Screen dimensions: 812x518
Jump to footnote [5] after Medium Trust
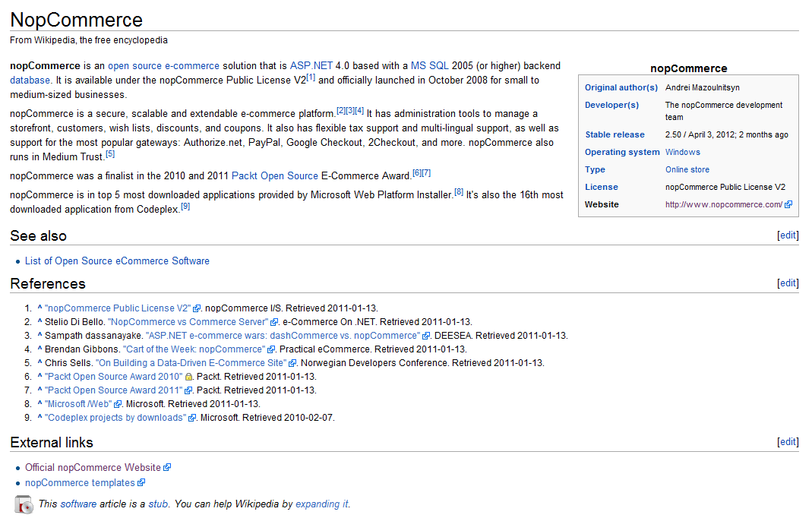[x=110, y=154]
